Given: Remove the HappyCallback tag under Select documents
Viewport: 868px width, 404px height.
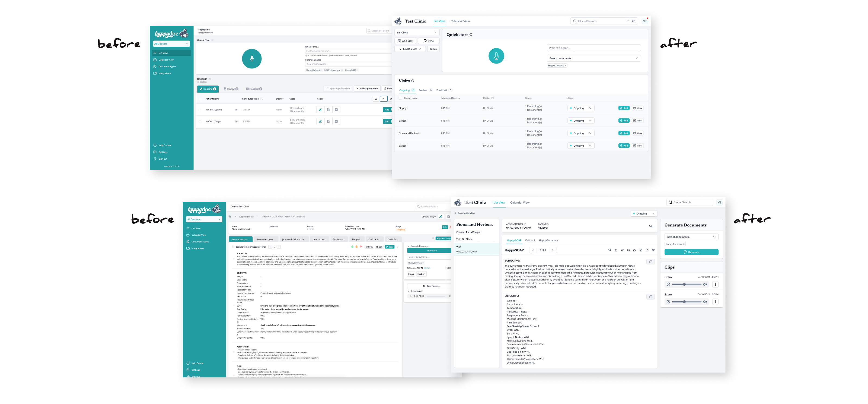Looking at the screenshot, I should coord(566,66).
